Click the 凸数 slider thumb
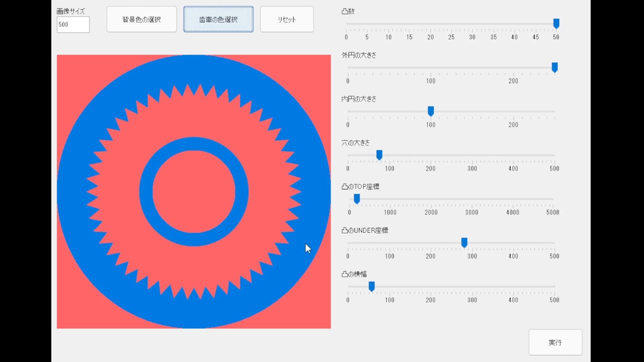The width and height of the screenshot is (644, 362). (x=556, y=24)
